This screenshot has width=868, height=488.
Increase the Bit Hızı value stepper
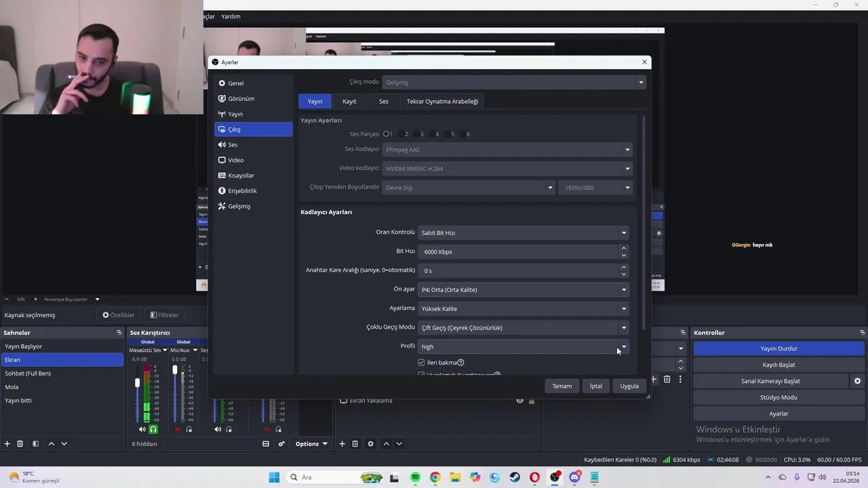(x=624, y=248)
